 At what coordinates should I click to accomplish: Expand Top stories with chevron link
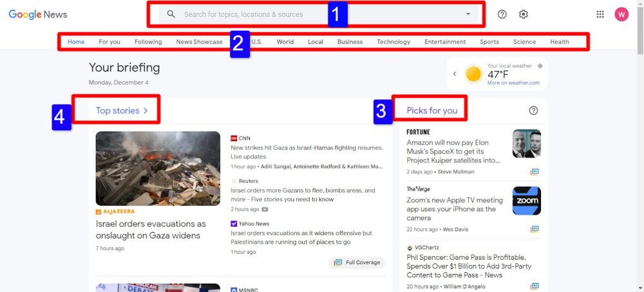[x=122, y=110]
